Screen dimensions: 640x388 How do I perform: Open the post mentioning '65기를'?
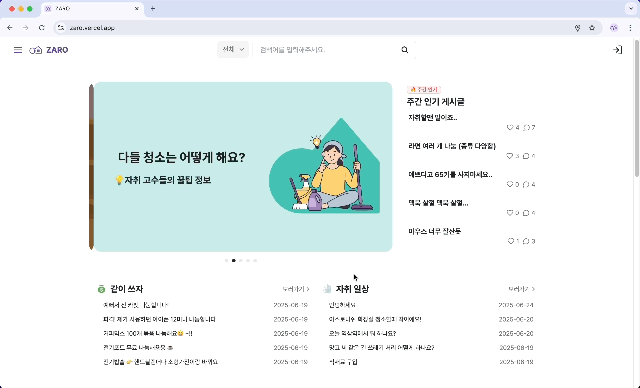coord(450,174)
